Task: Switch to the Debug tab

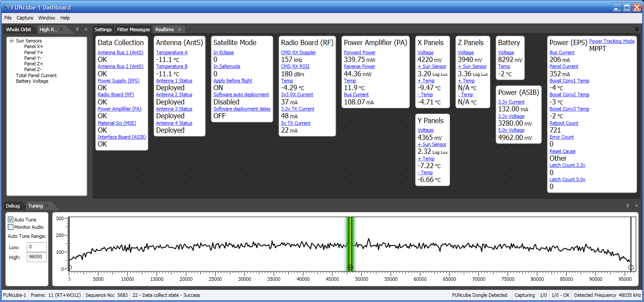Action: (13, 206)
